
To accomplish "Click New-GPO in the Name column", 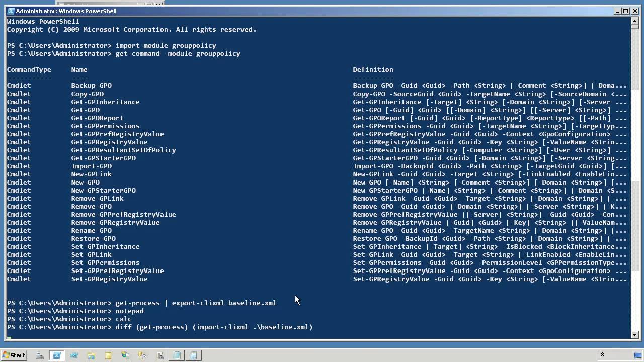I will tap(85, 182).
